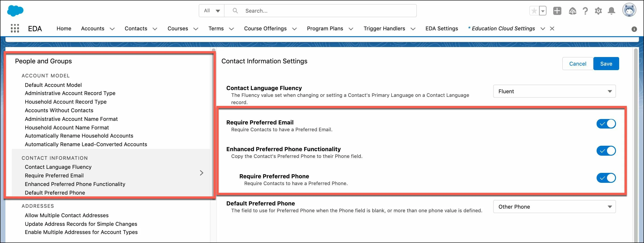Toggle the Require Preferred Phone switch
Image resolution: width=644 pixels, height=243 pixels.
click(606, 178)
